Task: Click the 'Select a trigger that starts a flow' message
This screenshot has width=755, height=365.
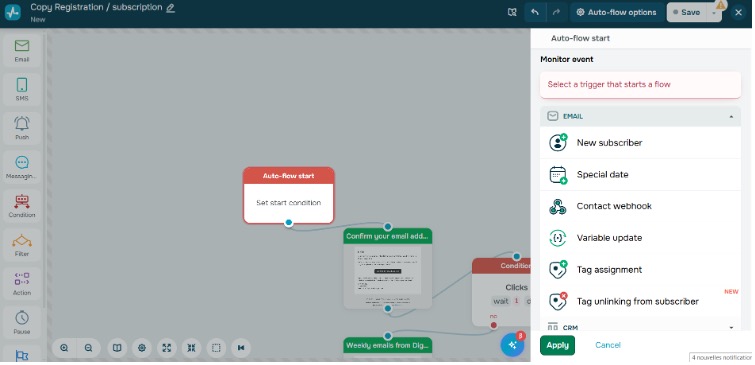Action: (640, 85)
